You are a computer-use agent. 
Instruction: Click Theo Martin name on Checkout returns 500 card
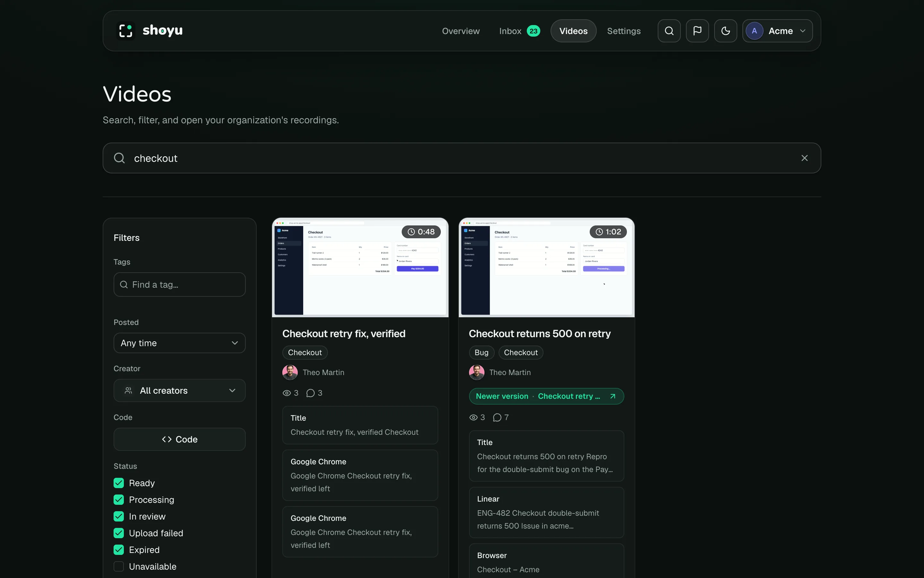point(510,372)
